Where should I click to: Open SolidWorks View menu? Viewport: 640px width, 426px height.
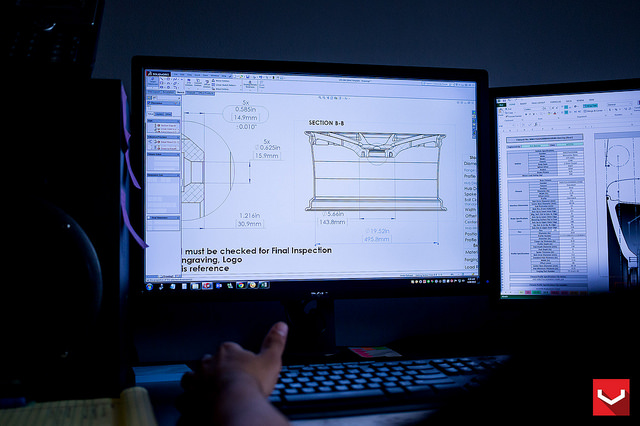189,75
